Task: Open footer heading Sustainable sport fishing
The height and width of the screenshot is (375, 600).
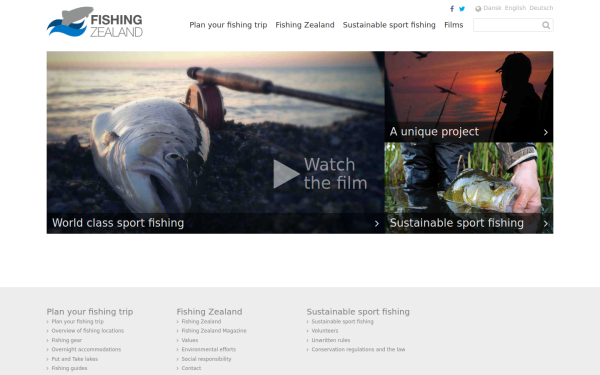Action: (x=358, y=311)
